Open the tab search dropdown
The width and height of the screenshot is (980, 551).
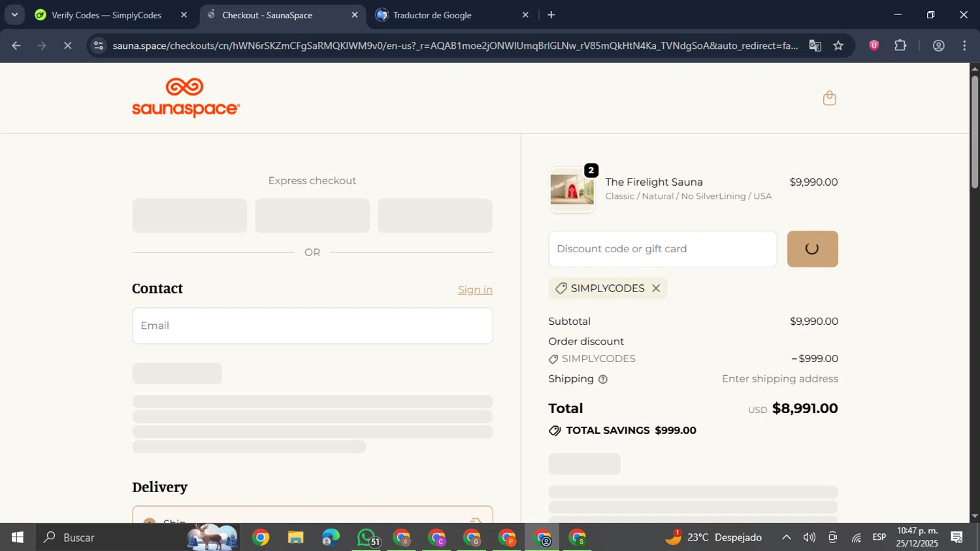14,14
